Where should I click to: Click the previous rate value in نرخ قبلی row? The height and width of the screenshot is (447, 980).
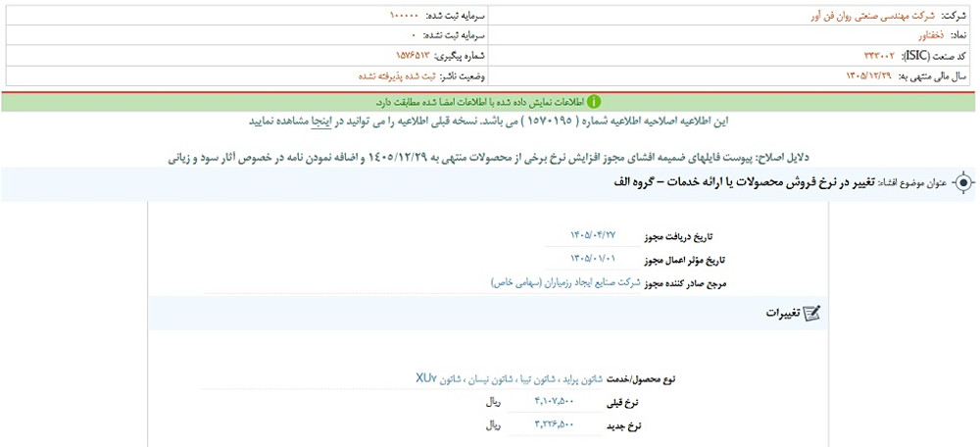(x=553, y=403)
